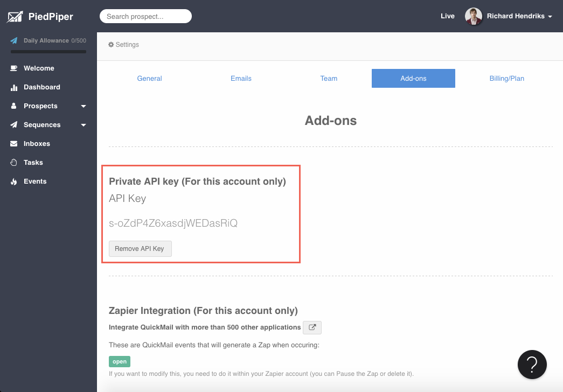Click the Remove API Key button
Image resolution: width=563 pixels, height=392 pixels.
tap(140, 249)
